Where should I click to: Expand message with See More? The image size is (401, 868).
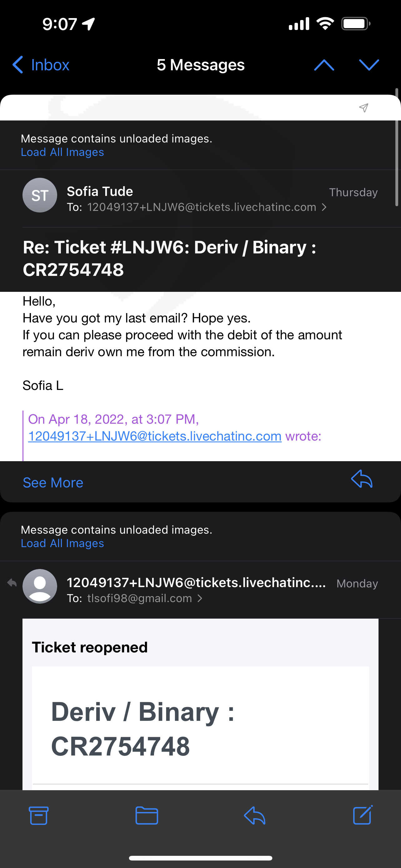pyautogui.click(x=53, y=482)
